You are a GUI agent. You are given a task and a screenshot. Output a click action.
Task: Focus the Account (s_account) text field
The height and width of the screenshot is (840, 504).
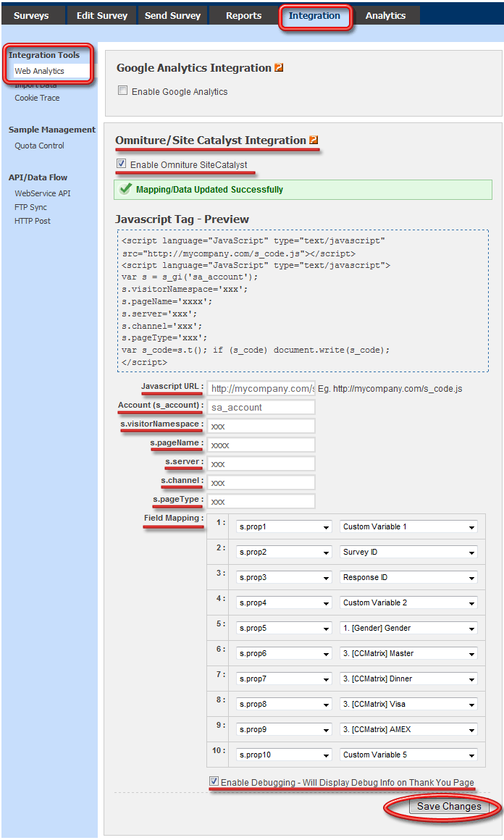point(261,408)
